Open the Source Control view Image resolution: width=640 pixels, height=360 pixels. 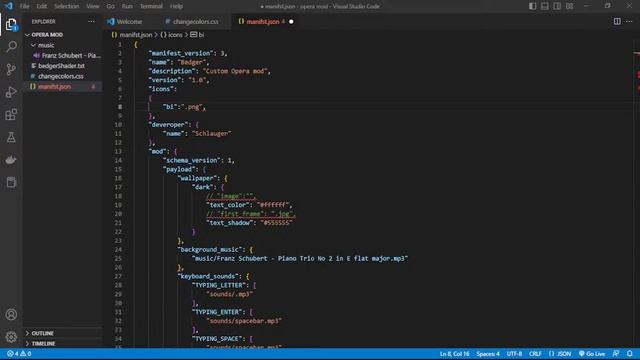click(11, 69)
